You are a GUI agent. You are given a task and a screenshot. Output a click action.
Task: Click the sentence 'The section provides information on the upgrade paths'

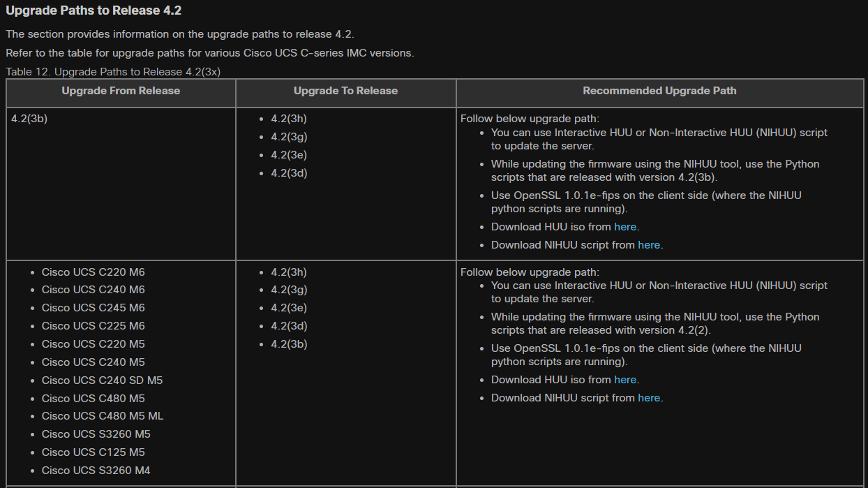(180, 34)
